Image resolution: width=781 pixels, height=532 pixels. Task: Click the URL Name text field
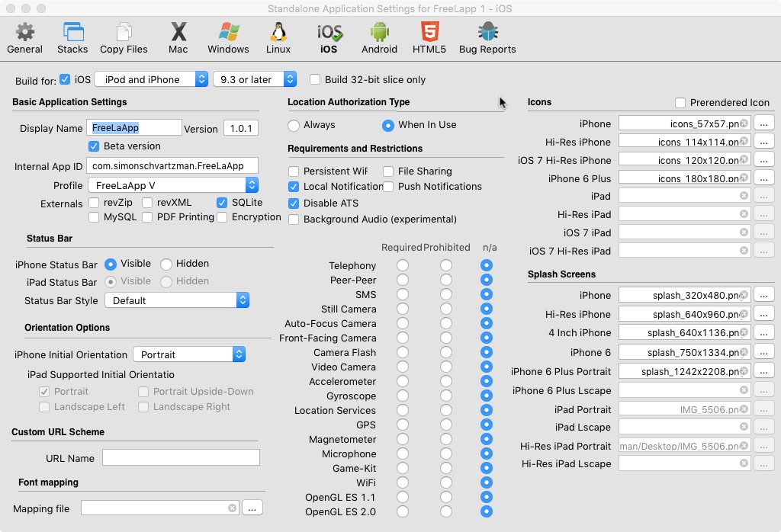pos(181,458)
